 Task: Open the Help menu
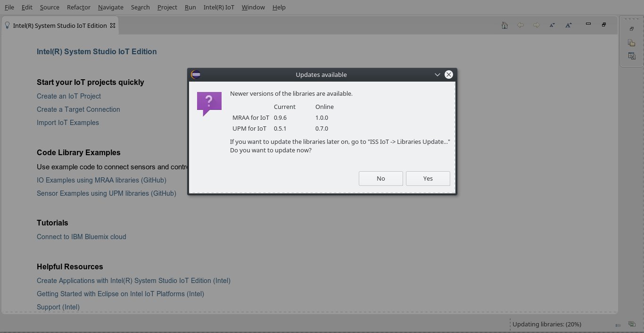279,7
